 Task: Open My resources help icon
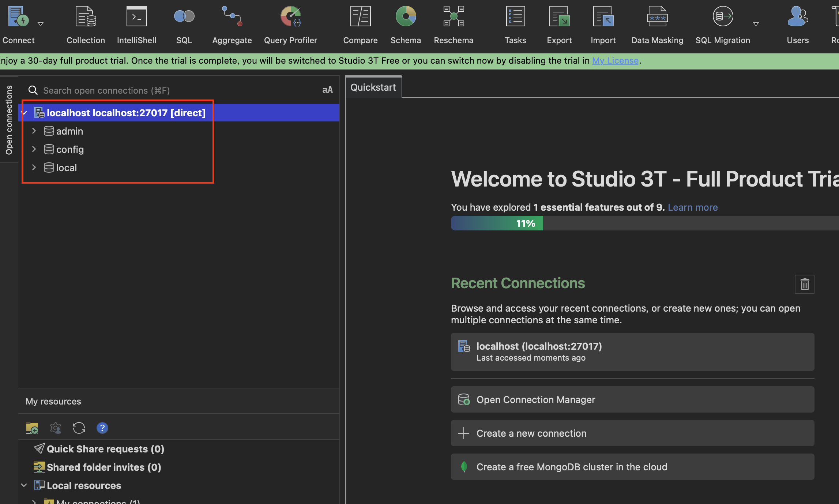pos(102,428)
